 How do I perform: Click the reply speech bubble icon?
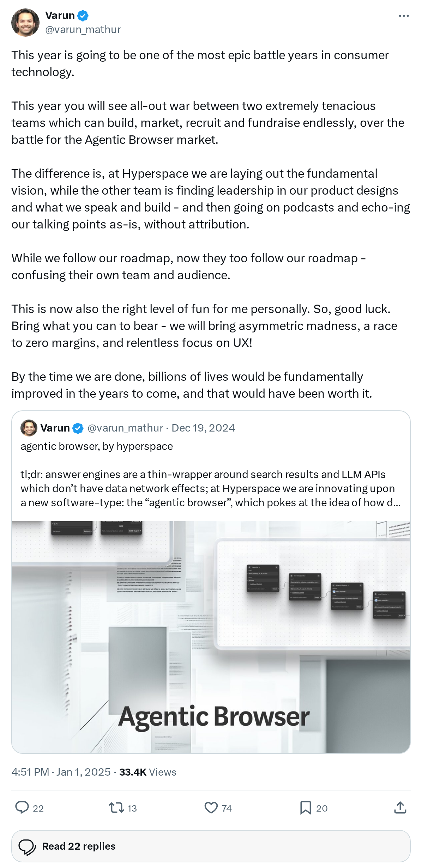(22, 807)
